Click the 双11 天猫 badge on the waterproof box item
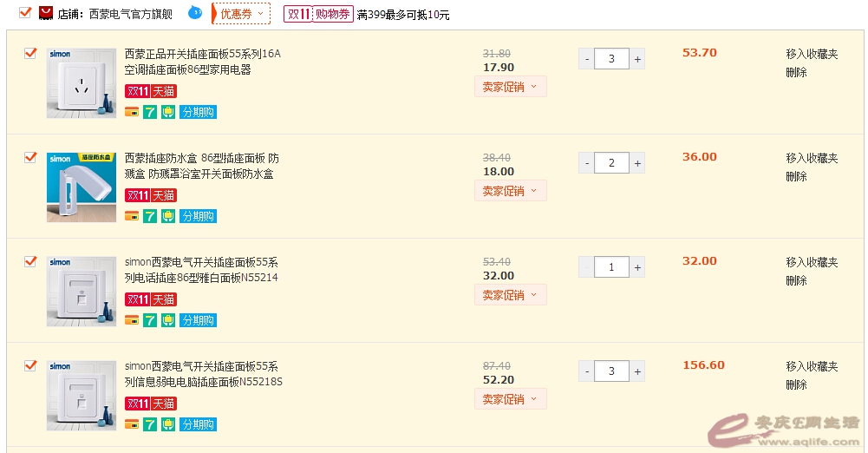 click(x=151, y=195)
